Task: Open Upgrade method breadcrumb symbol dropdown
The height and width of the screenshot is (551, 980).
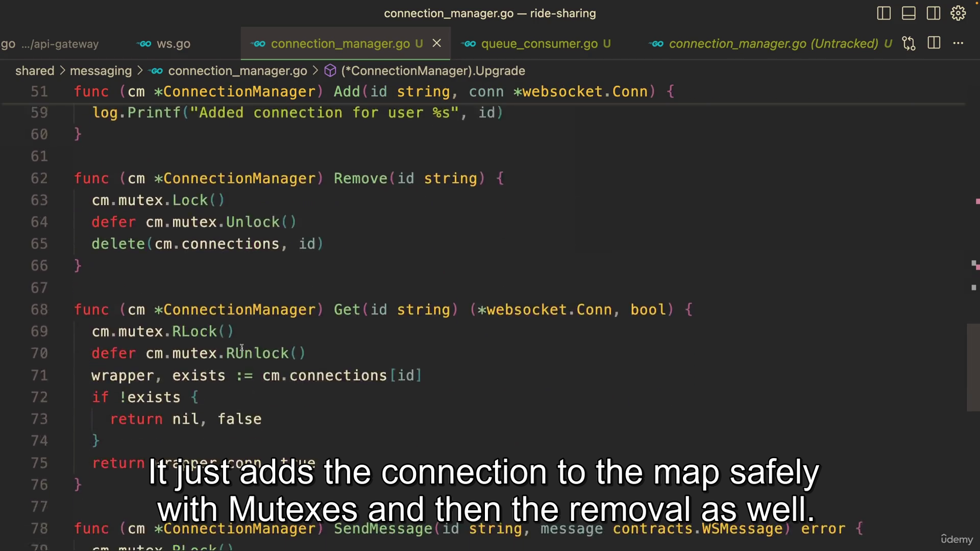Action: pos(433,71)
